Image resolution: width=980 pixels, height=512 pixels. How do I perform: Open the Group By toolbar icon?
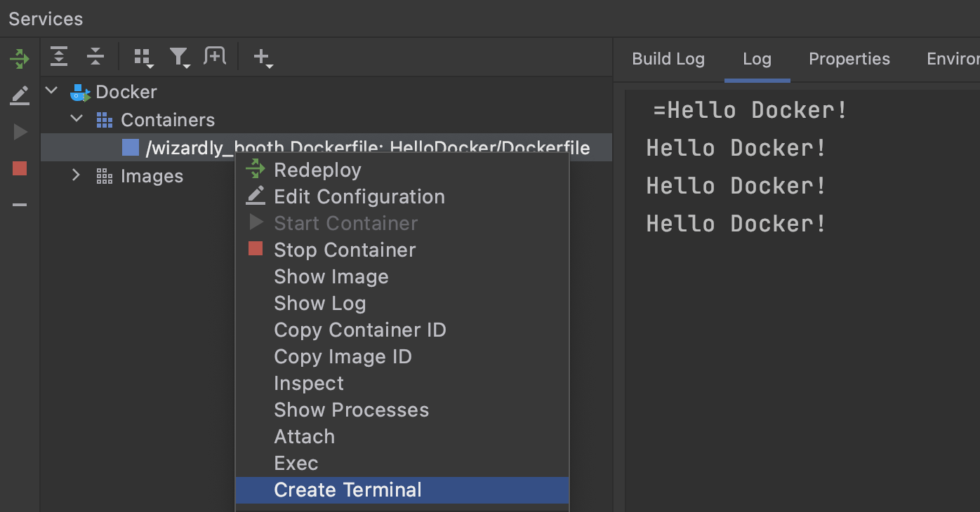[143, 58]
